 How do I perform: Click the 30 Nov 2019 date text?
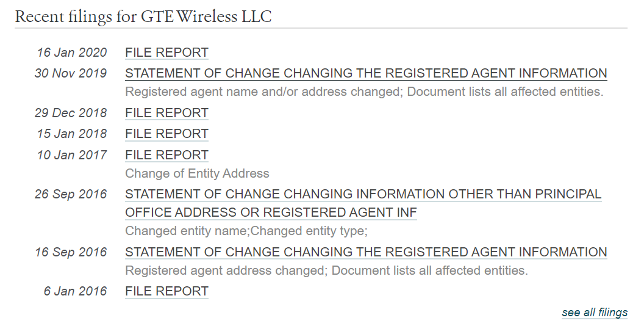(71, 73)
